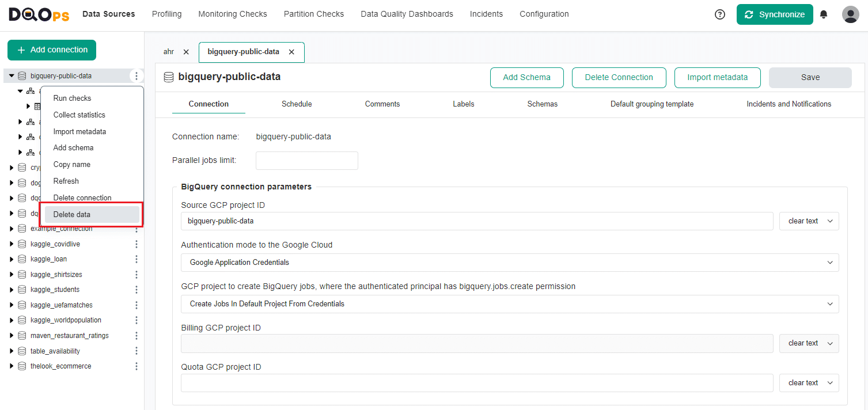Click the database icon next to table_availability
The width and height of the screenshot is (868, 410).
pos(22,351)
